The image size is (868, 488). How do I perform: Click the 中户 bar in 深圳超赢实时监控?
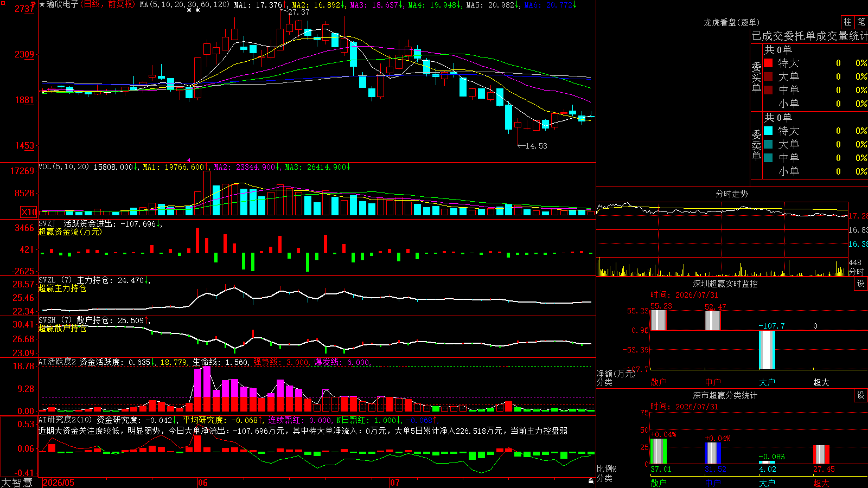pyautogui.click(x=713, y=320)
